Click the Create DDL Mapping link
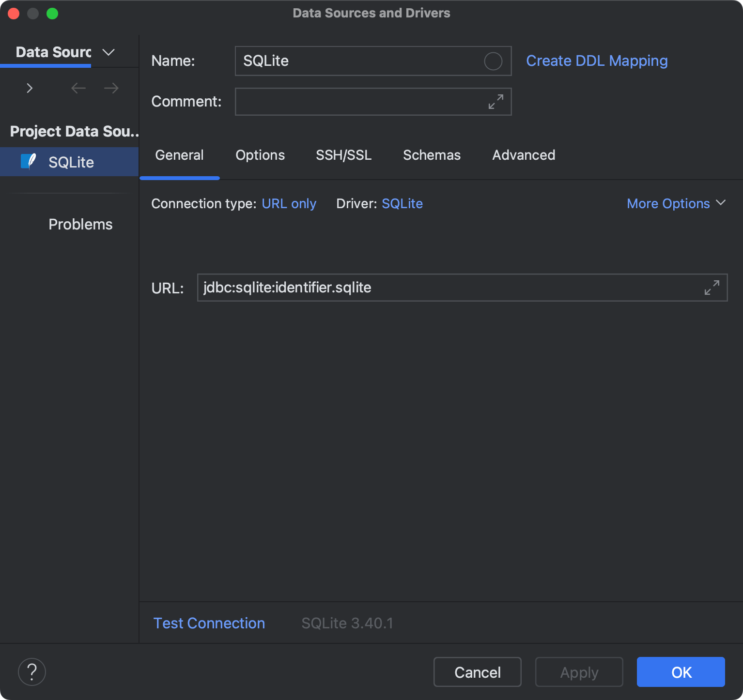The width and height of the screenshot is (743, 700). (x=597, y=61)
